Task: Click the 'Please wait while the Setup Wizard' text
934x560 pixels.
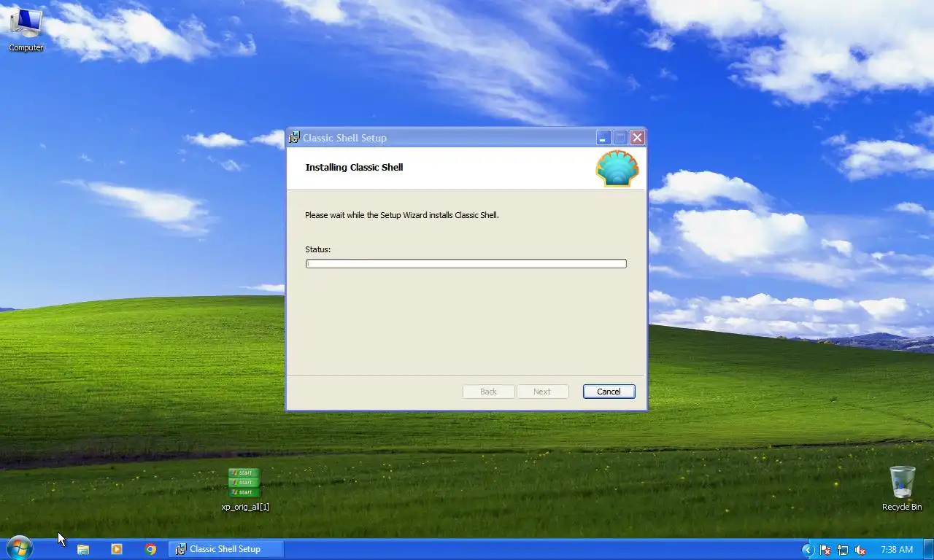Action: click(402, 215)
